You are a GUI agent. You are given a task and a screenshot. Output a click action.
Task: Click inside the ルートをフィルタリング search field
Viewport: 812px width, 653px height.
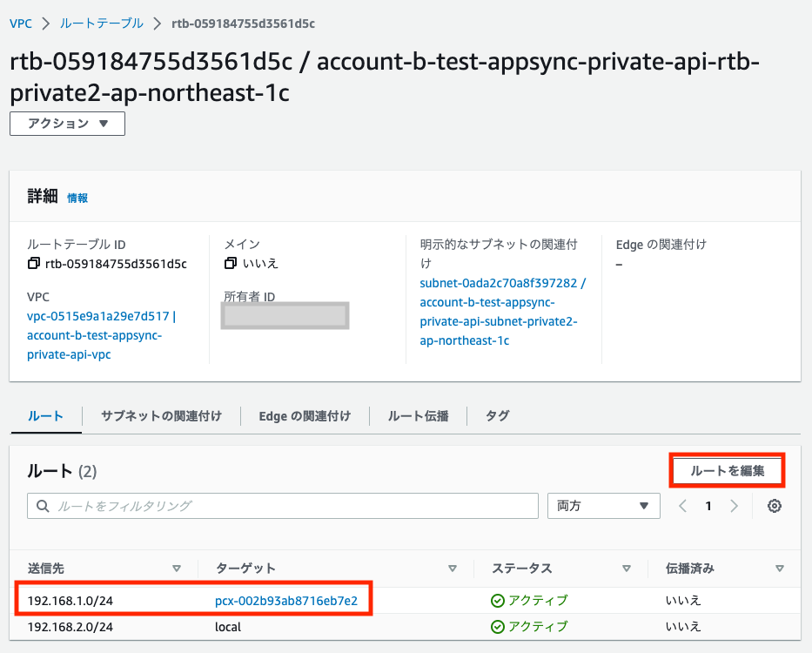pos(261,506)
